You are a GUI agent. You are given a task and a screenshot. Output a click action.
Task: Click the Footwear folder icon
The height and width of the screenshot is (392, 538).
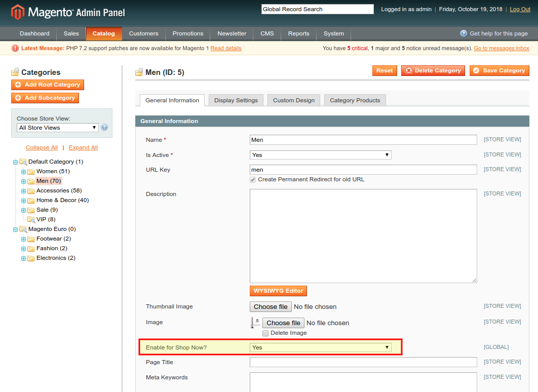(31, 239)
